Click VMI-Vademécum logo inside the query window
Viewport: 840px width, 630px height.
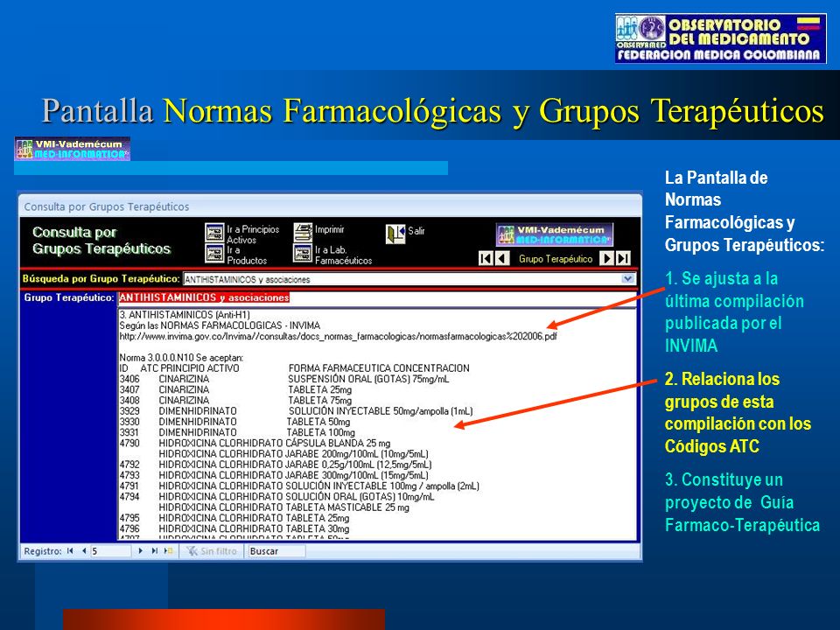tap(555, 234)
